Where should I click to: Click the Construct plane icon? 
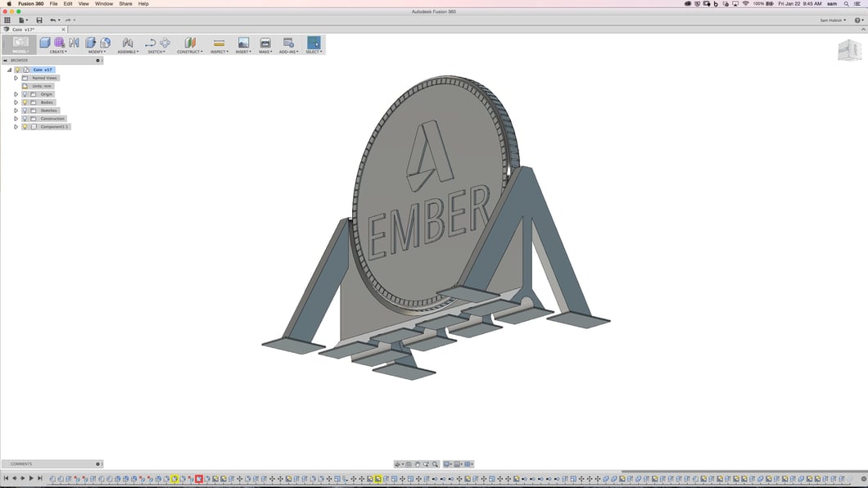pos(190,43)
